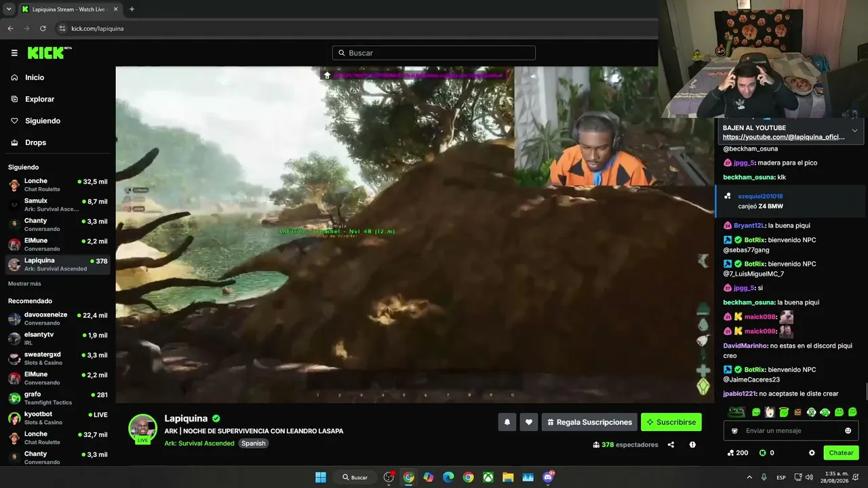The image size is (868, 488).
Task: Open chat settings gear
Action: [812, 453]
